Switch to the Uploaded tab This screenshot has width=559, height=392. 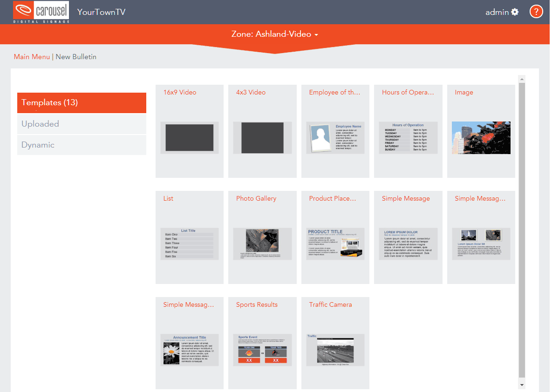[82, 124]
